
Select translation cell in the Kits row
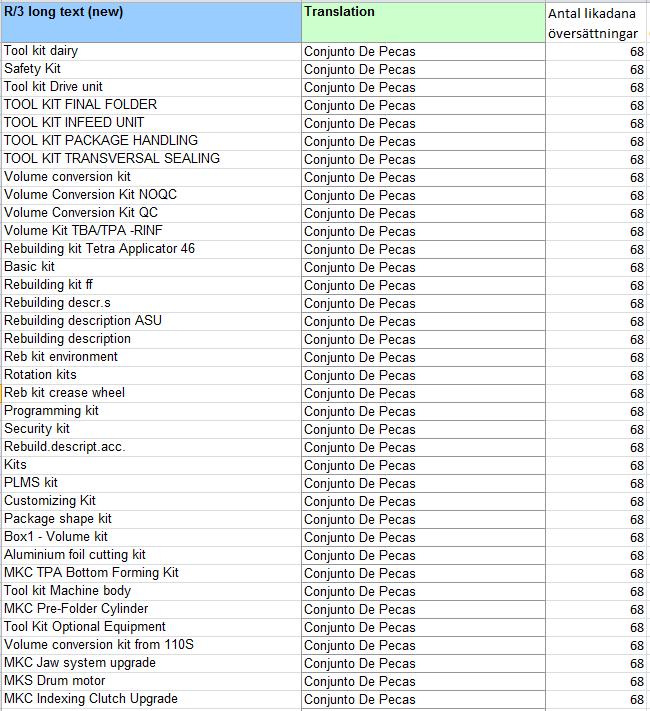pos(423,465)
